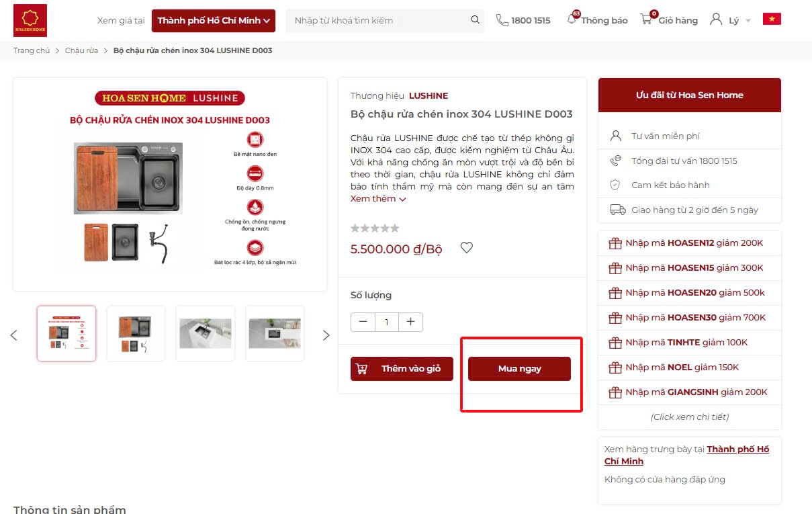
Task: Select first product infographic thumbnail
Action: click(x=66, y=334)
